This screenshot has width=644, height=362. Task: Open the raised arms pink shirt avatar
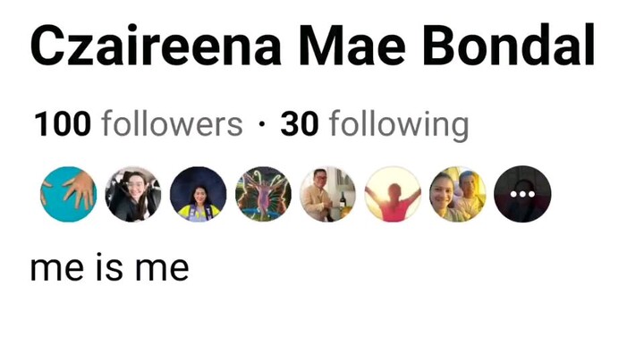pos(393,194)
